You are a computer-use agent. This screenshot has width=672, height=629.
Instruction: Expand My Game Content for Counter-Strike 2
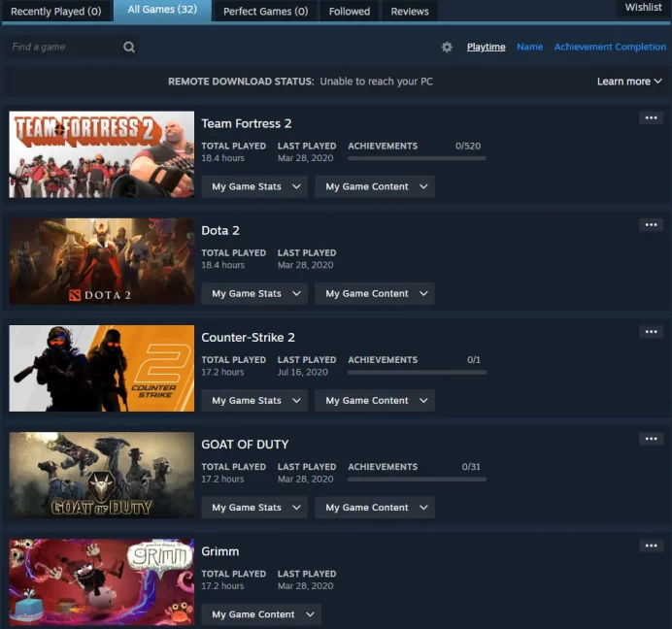(x=375, y=400)
